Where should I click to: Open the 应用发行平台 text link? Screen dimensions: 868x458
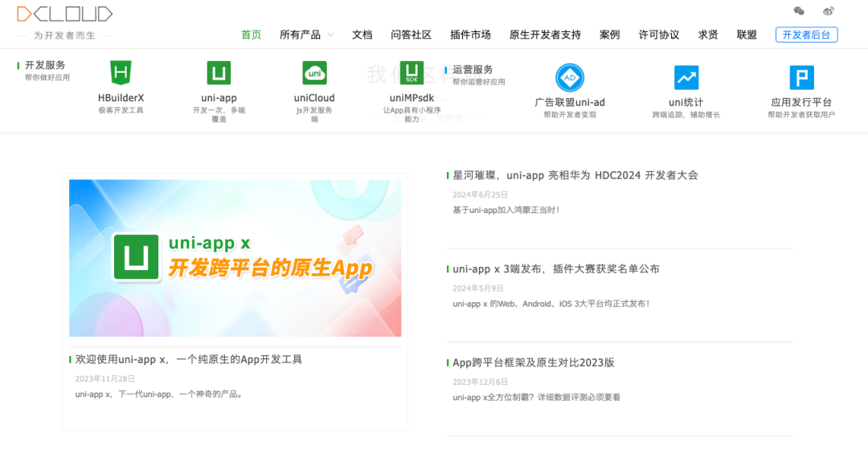click(801, 102)
